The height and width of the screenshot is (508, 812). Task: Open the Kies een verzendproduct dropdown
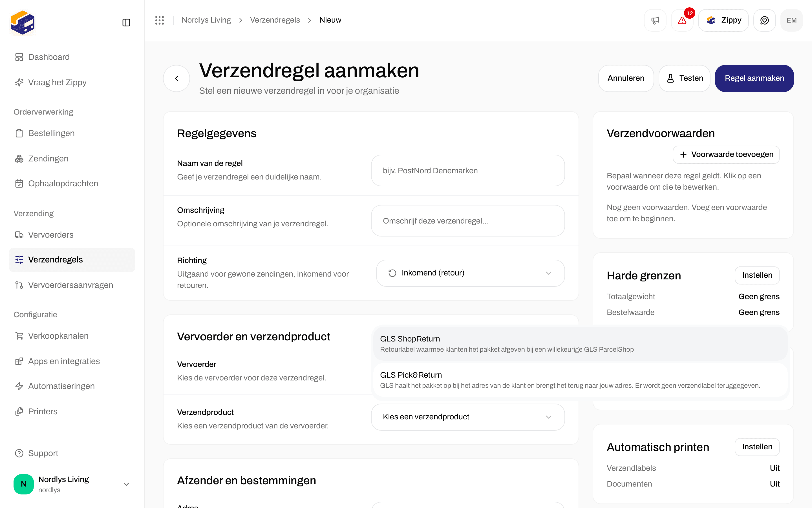click(x=468, y=417)
